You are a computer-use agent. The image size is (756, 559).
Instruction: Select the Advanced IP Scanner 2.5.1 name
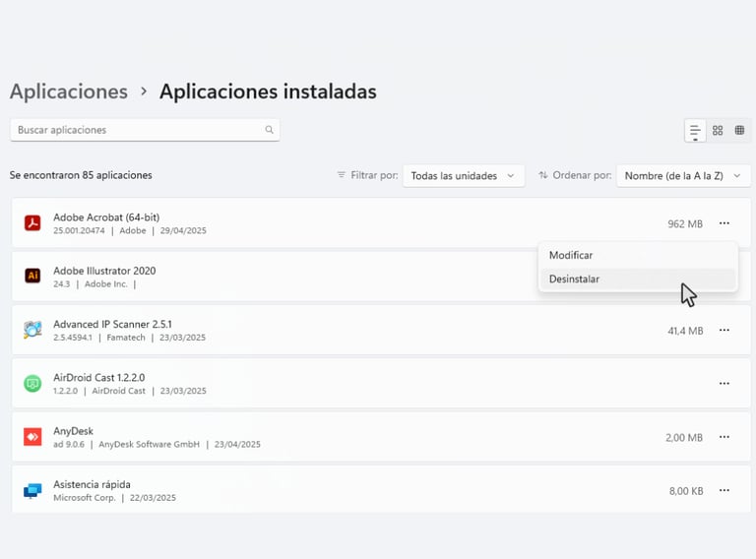point(112,325)
